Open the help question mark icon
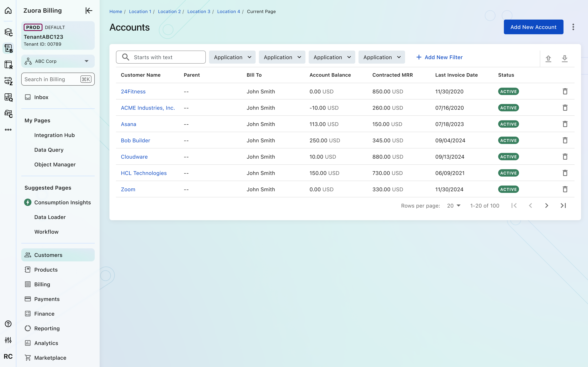Screen dimensions: 588x367 click(8, 324)
